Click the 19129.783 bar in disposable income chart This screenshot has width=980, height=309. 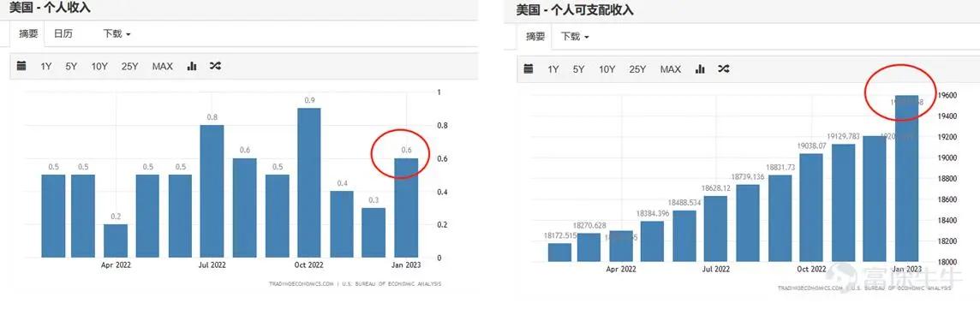[x=843, y=203]
